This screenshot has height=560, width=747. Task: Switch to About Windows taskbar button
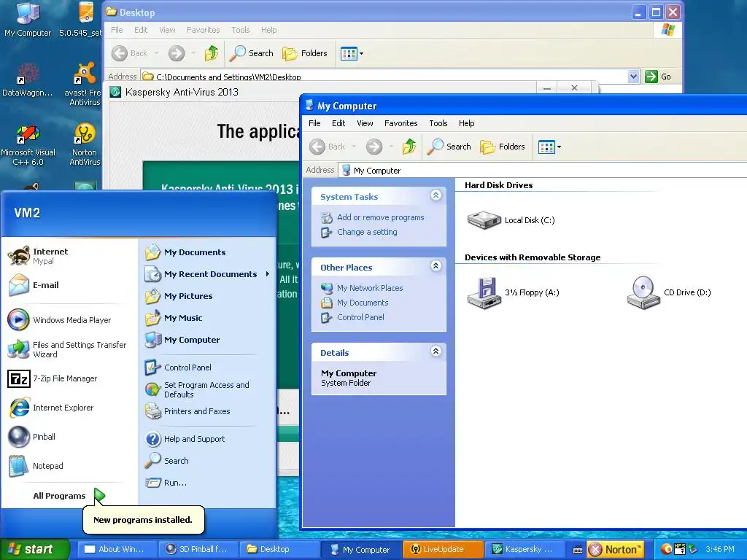tap(117, 550)
